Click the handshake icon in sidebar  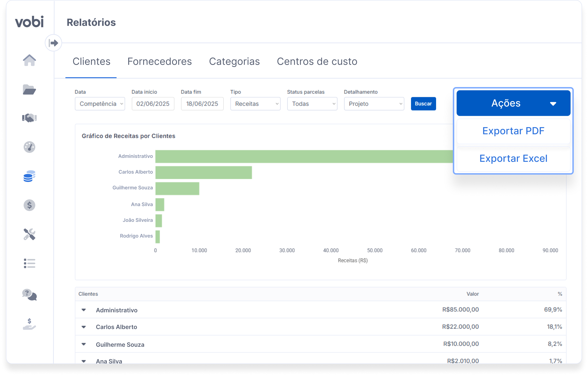(x=29, y=118)
